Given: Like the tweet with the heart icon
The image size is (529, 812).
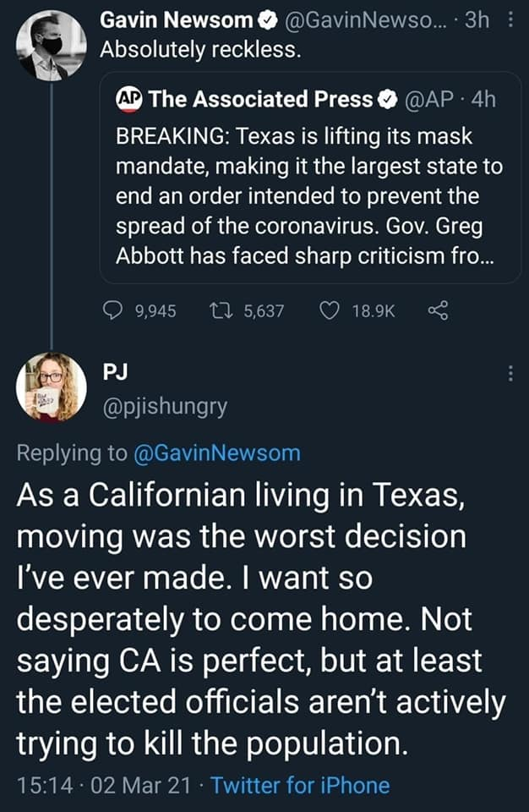Looking at the screenshot, I should point(330,310).
